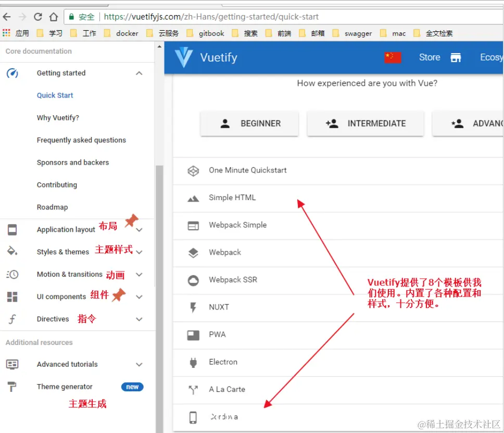Open the gitbook bookmark folder
This screenshot has width=504, height=433.
(205, 33)
